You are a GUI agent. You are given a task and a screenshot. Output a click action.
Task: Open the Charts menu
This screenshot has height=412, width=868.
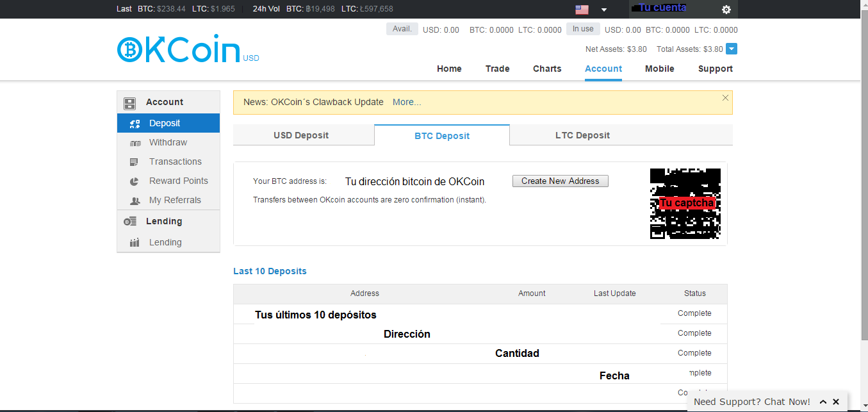[547, 69]
